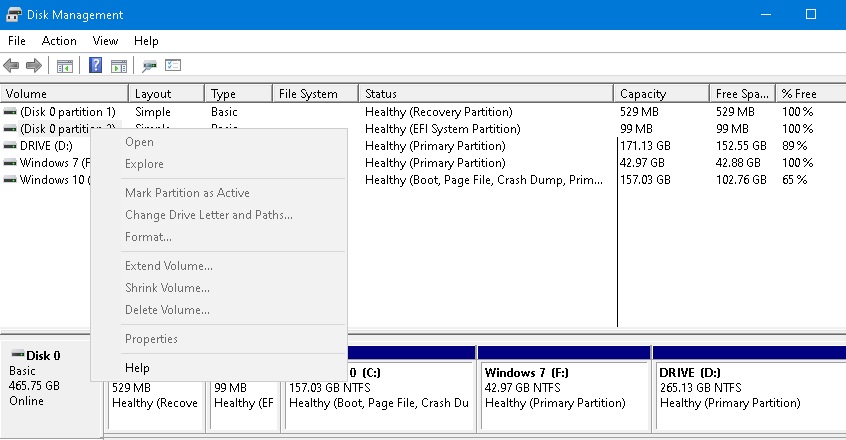Click the Show/Hide Action Pane icon
This screenshot has height=440, width=846.
119,66
